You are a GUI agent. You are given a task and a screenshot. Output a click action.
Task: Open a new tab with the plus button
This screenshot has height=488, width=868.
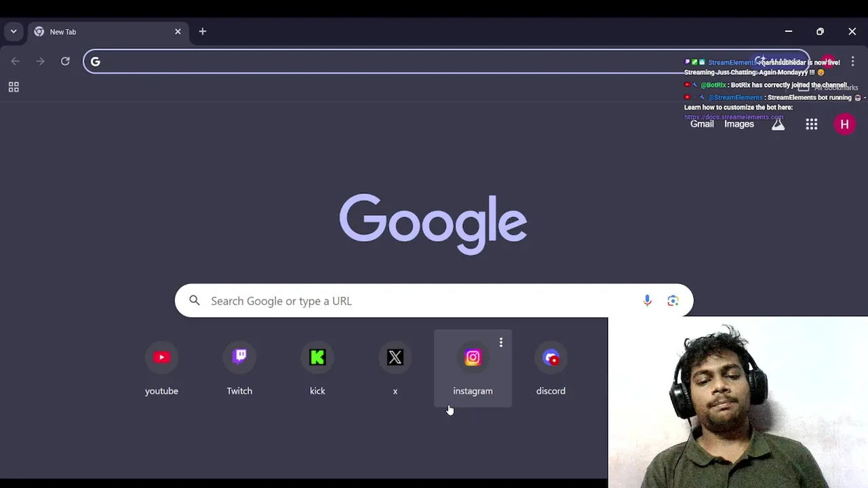(202, 31)
